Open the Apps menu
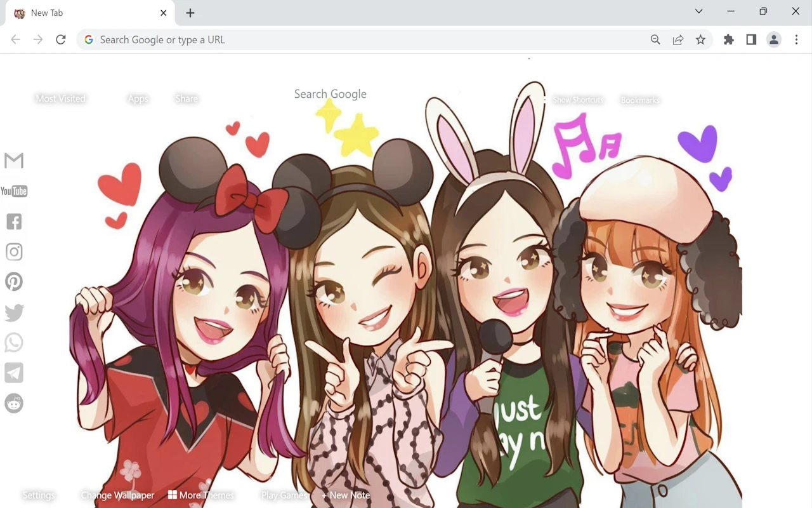Image resolution: width=812 pixels, height=508 pixels. tap(138, 98)
